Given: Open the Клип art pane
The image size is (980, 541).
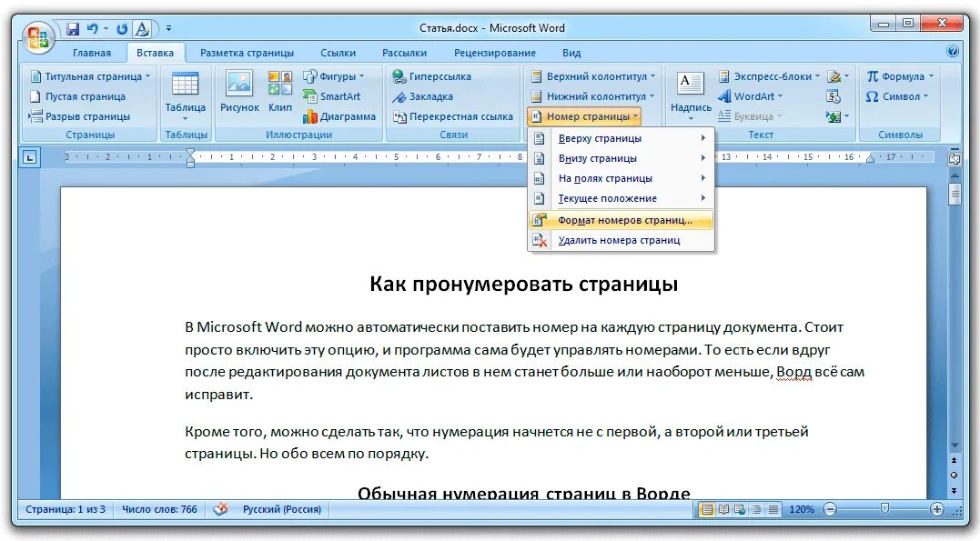Looking at the screenshot, I should pyautogui.click(x=280, y=92).
